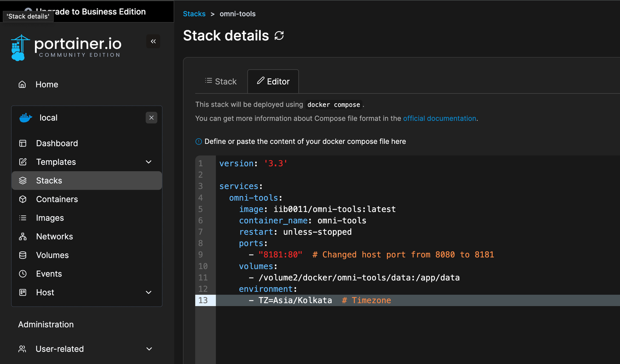This screenshot has height=364, width=620.
Task: Open the official documentation link
Action: pos(439,118)
